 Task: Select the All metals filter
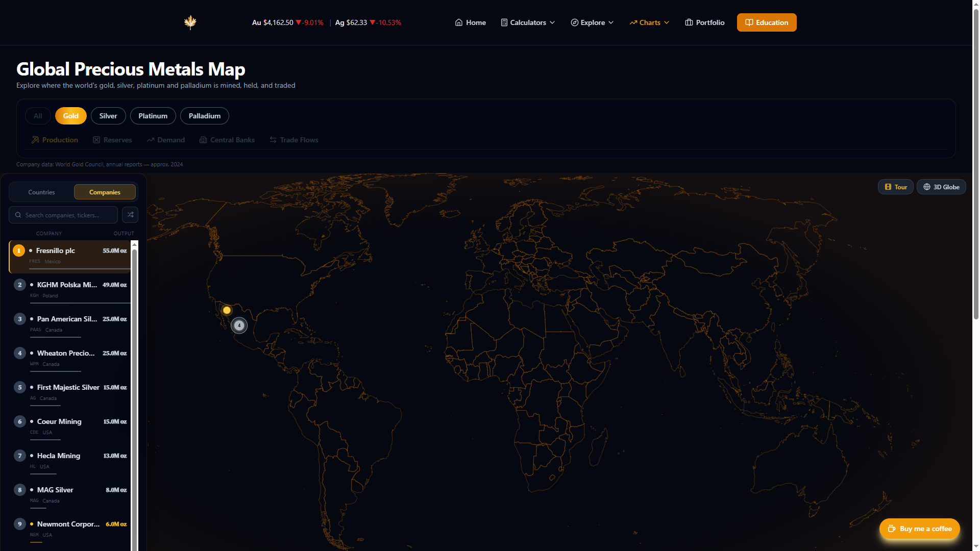click(38, 116)
